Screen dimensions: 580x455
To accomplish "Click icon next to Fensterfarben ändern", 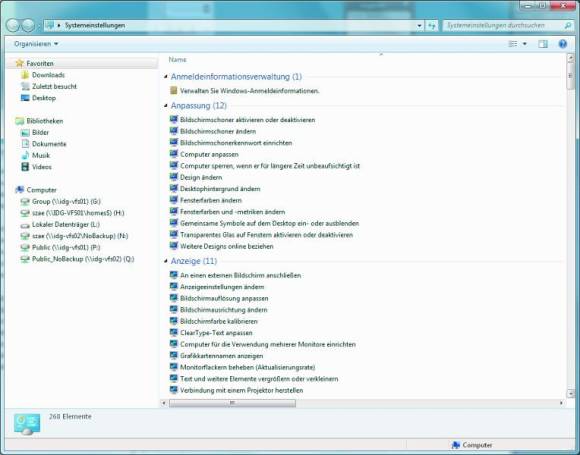I will coord(173,199).
